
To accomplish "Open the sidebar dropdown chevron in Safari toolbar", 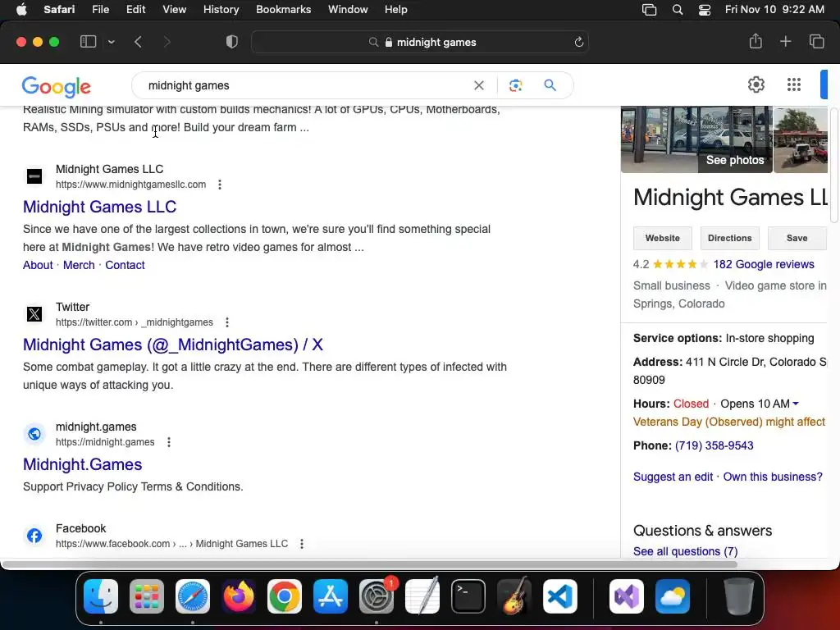I will click(x=111, y=42).
